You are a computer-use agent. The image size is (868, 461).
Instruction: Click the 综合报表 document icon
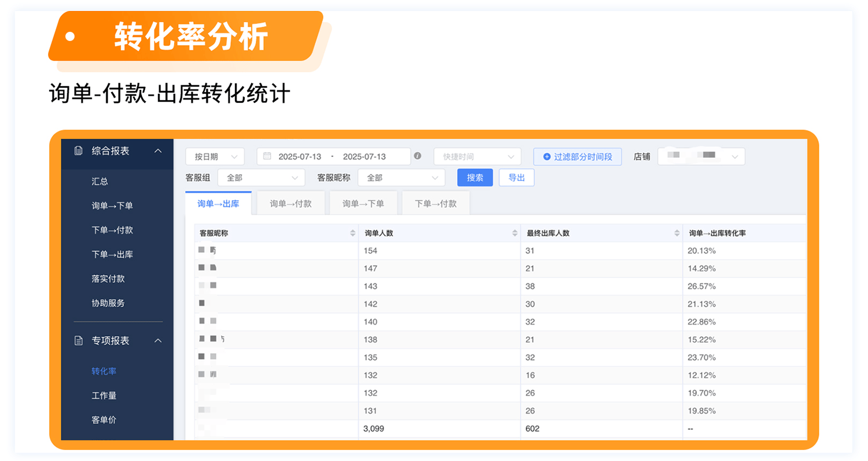(x=79, y=151)
